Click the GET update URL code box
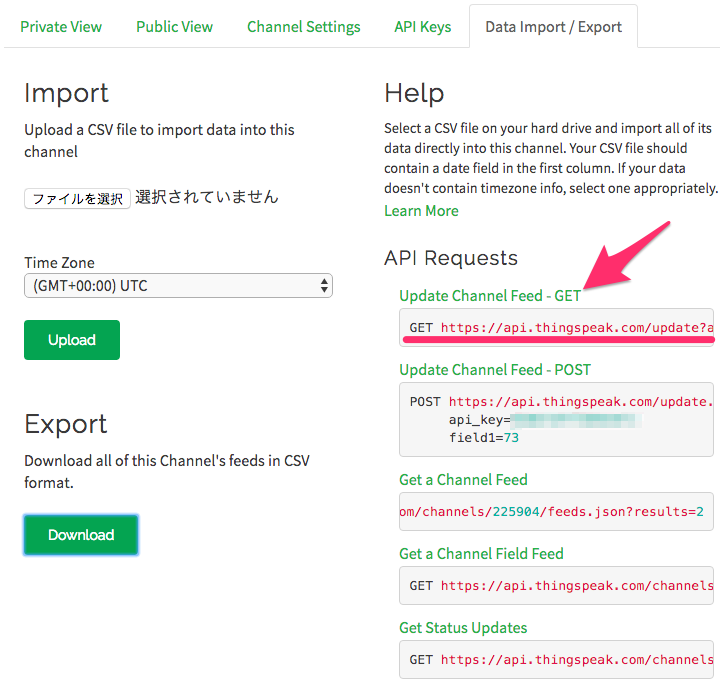Image resolution: width=720 pixels, height=681 pixels. [x=556, y=327]
